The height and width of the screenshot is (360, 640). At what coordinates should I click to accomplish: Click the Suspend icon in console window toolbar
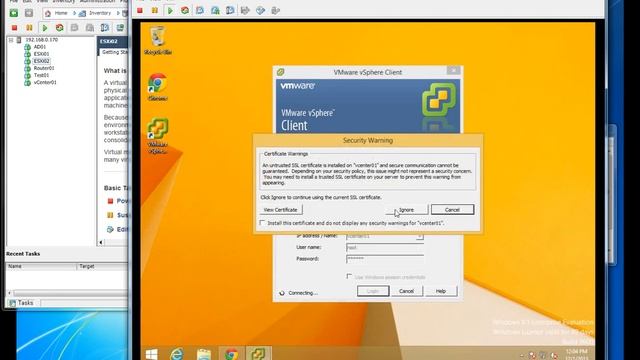point(154,11)
